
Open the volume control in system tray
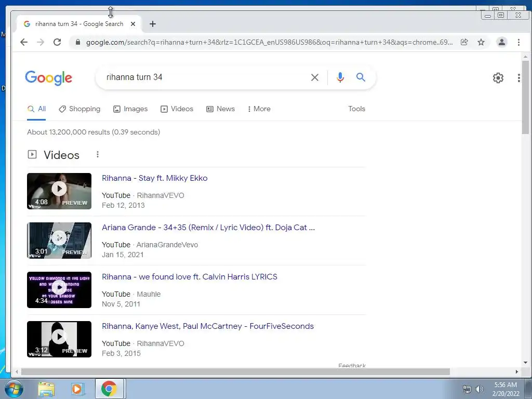point(480,389)
